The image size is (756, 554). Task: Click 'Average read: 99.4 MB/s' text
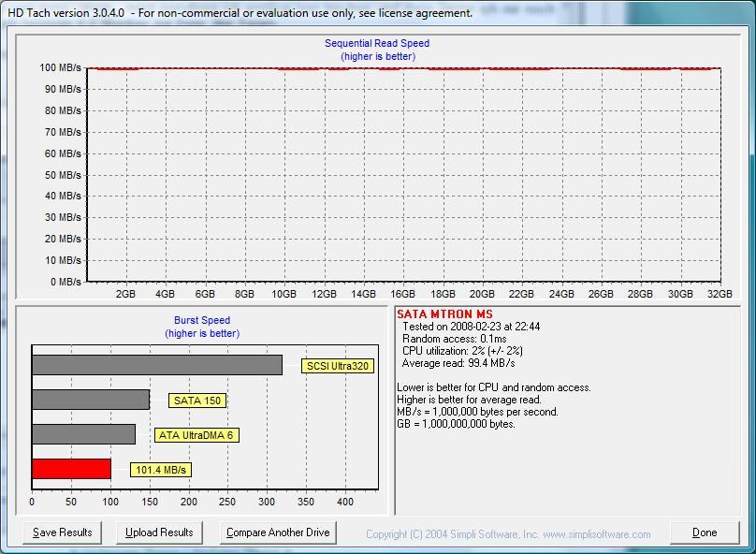458,363
